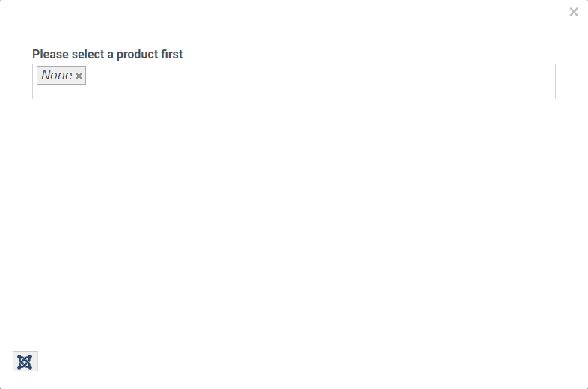588x389 pixels.
Task: Select the None chip in product field
Action: pos(57,76)
